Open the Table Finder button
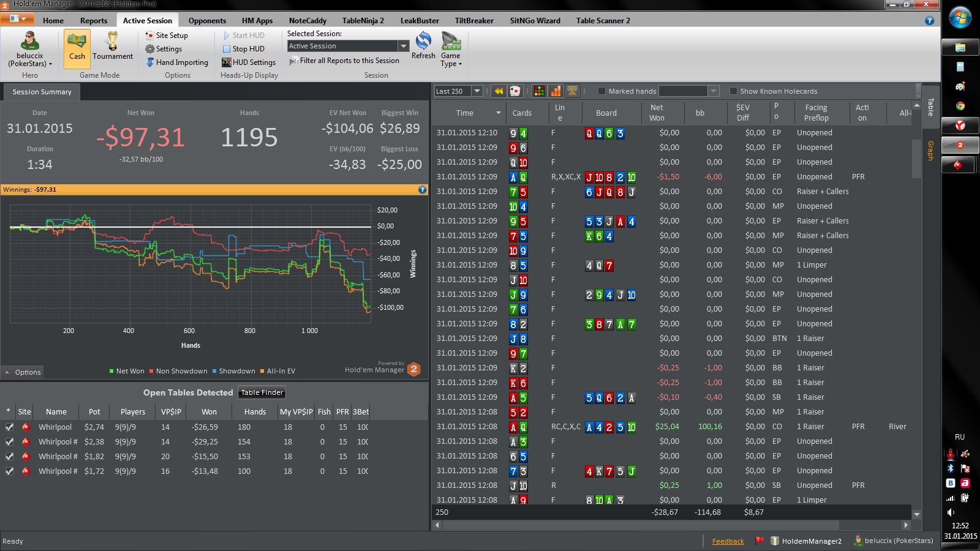This screenshot has height=551, width=980. pyautogui.click(x=262, y=392)
